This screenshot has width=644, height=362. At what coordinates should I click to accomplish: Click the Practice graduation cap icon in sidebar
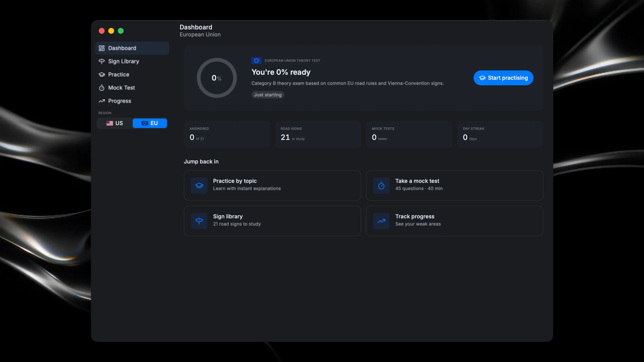point(101,74)
